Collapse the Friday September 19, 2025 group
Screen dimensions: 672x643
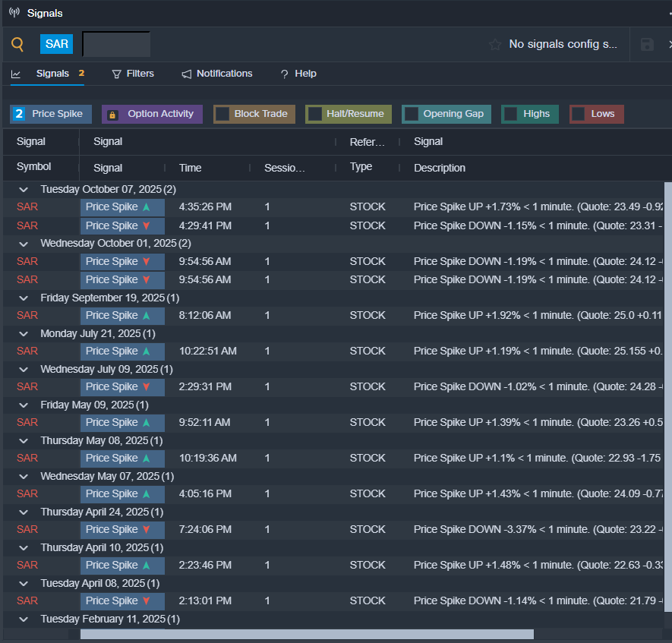tap(24, 298)
